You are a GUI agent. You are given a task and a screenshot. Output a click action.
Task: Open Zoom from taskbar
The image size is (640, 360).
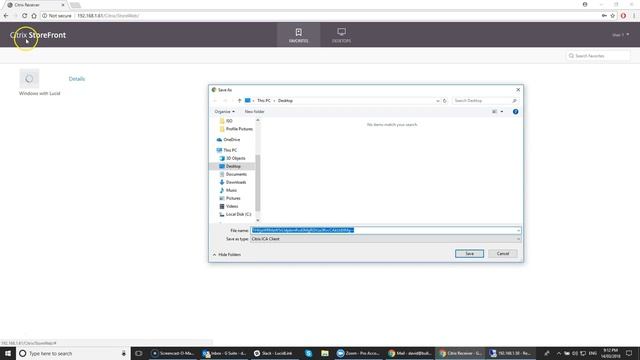[358, 353]
